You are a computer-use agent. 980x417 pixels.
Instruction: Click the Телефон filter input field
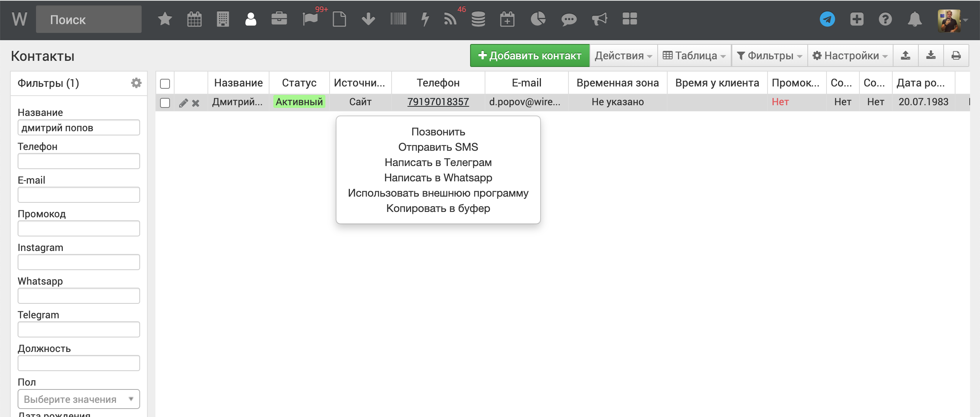click(78, 161)
